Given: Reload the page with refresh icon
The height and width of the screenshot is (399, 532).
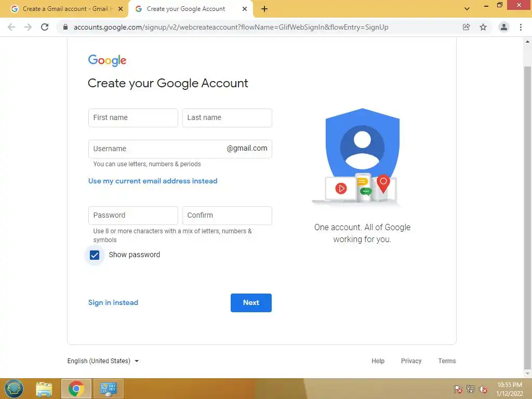Looking at the screenshot, I should [45, 27].
